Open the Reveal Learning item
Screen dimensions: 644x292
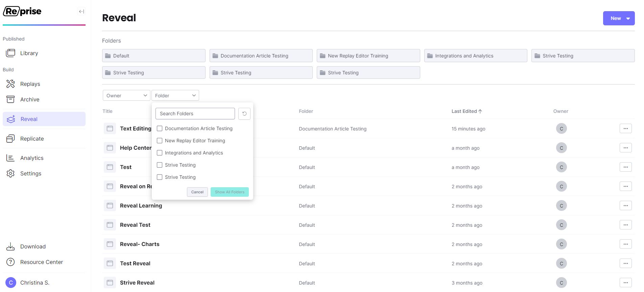coord(141,205)
